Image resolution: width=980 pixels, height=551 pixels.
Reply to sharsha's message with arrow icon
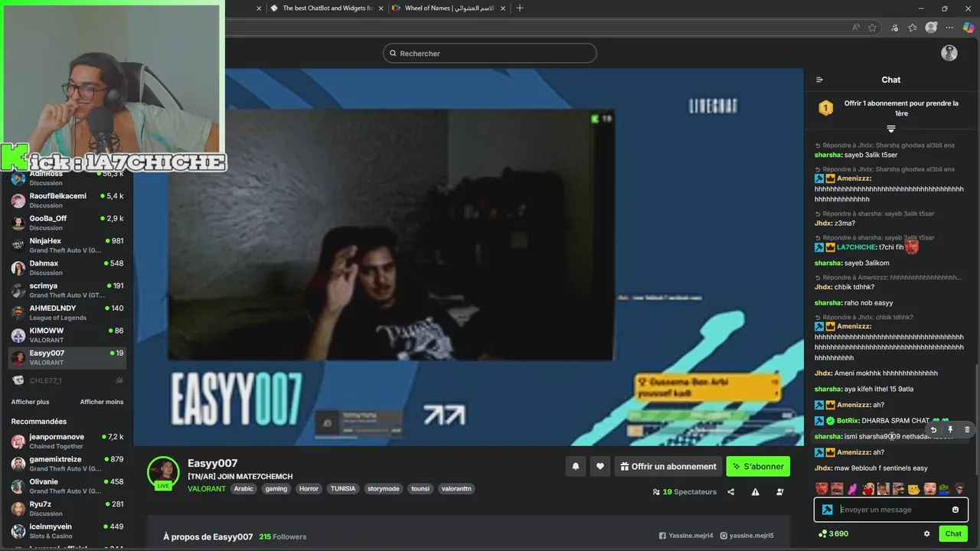[933, 430]
